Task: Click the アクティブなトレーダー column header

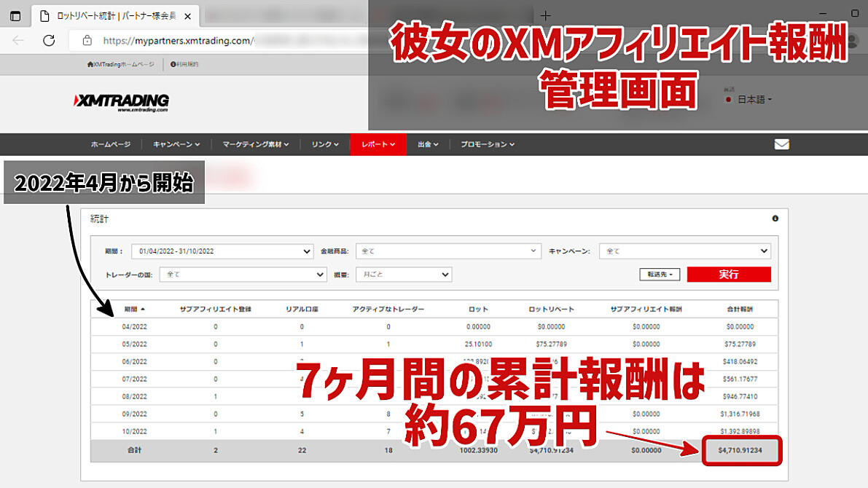Action: click(388, 310)
